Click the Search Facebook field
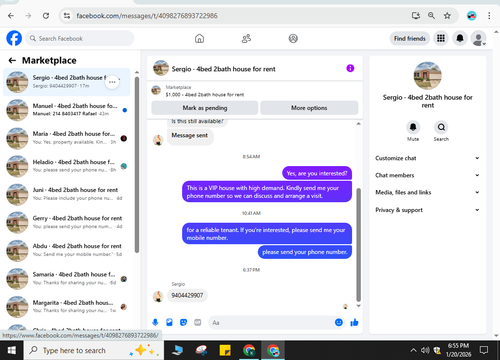Screen dimensions: 500x360 (x=80, y=38)
